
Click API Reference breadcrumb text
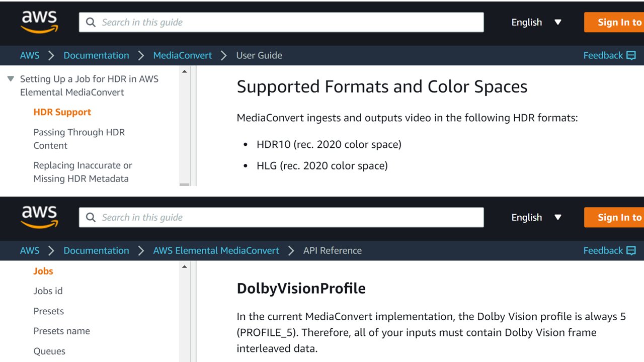333,250
